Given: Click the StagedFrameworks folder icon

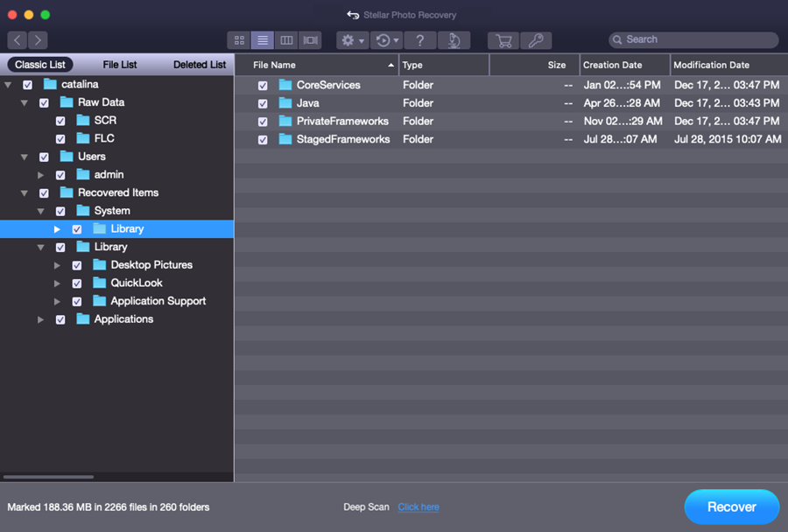Looking at the screenshot, I should [285, 138].
